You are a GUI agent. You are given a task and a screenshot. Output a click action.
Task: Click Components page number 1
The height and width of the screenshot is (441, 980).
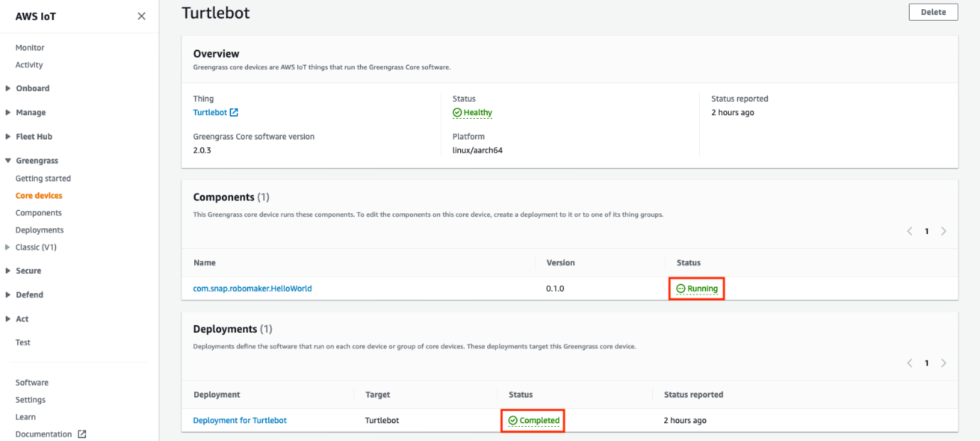point(927,231)
